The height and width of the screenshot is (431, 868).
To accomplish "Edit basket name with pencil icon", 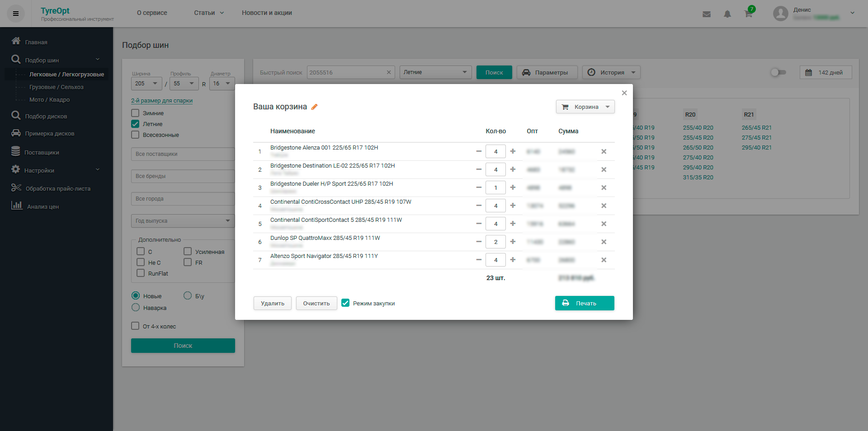I will (x=315, y=107).
